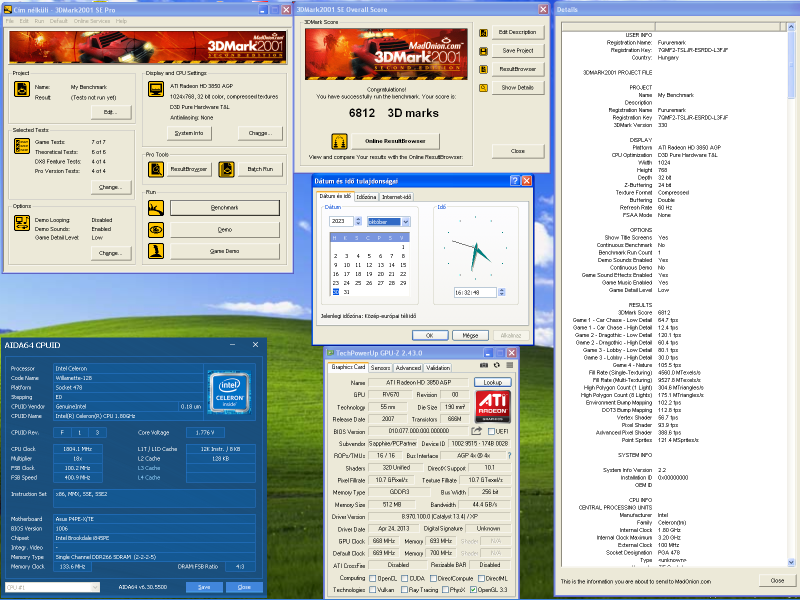Open the GPU-Z hamburger menu icon

509,365
